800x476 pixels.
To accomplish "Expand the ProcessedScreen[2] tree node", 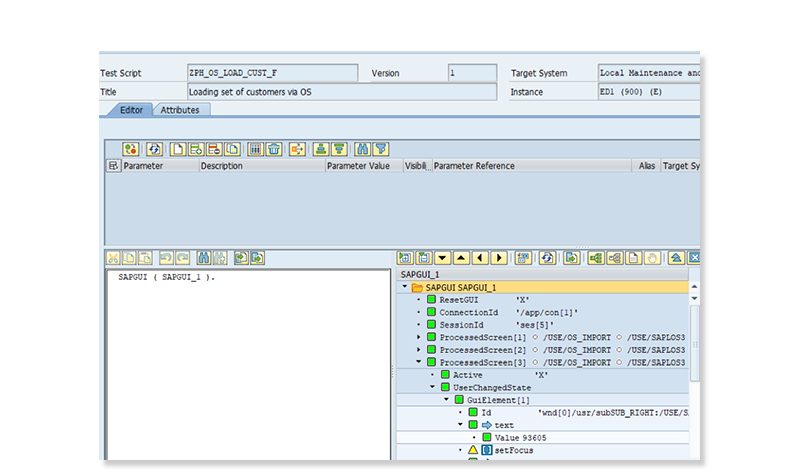I will click(x=419, y=350).
